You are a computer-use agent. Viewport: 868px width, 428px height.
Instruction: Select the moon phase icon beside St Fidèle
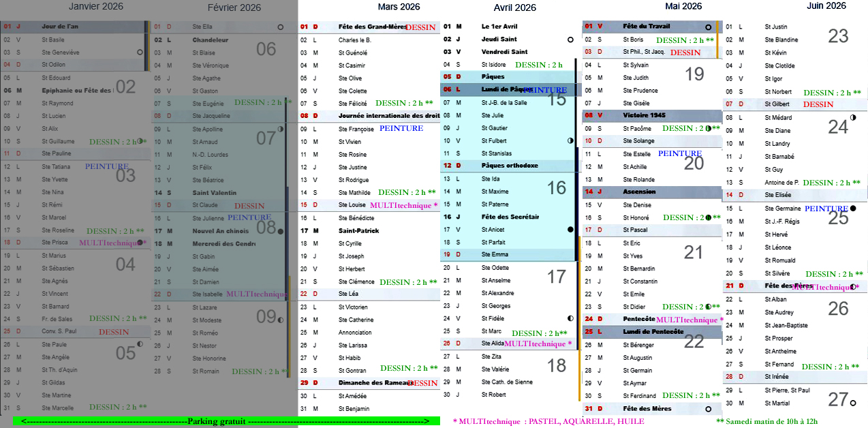click(x=570, y=318)
